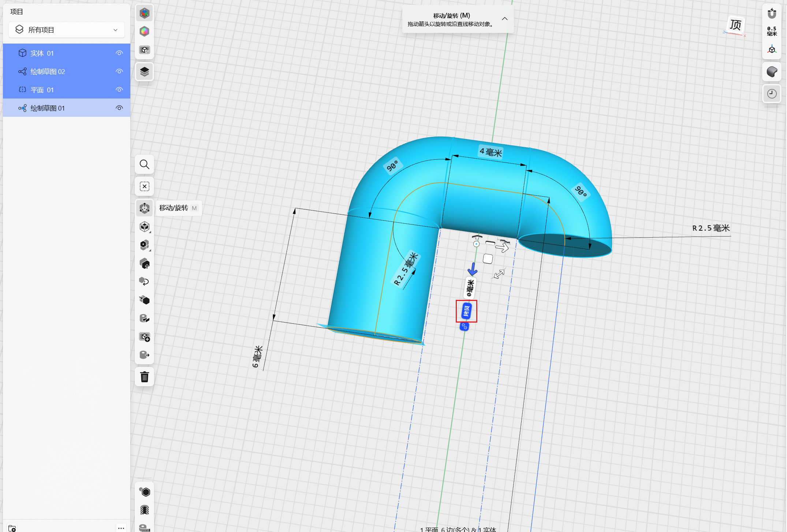787x532 pixels.
Task: Click the snapping magnet icon
Action: click(772, 14)
